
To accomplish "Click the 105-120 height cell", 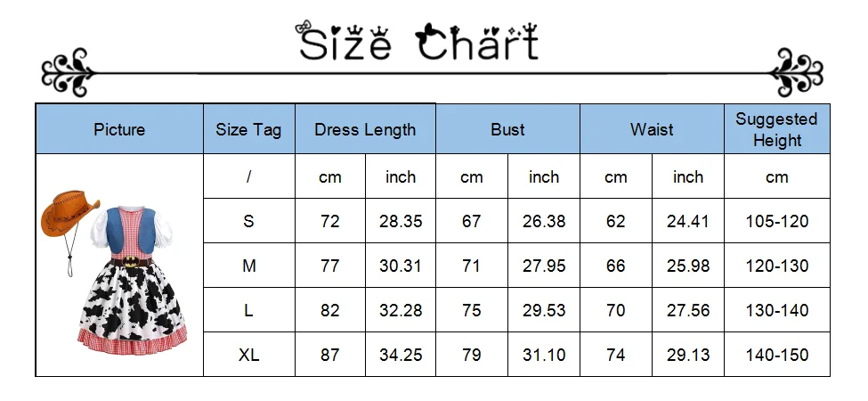I will click(776, 221).
